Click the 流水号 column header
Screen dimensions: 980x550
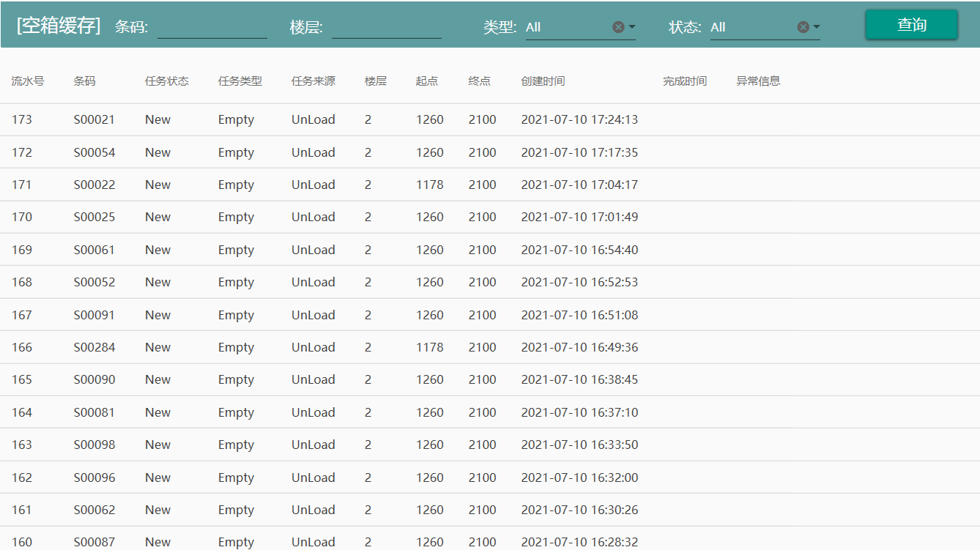coord(28,81)
